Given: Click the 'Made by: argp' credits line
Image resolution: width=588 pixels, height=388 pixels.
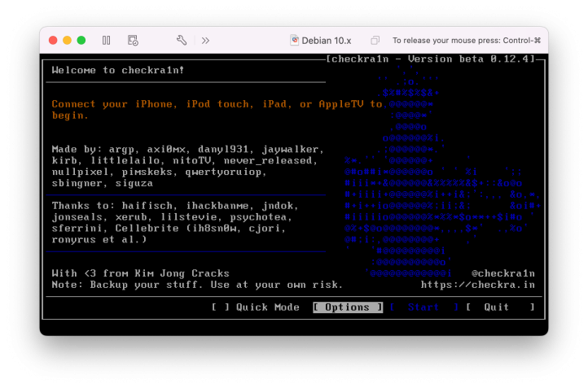Looking at the screenshot, I should click(x=187, y=149).
